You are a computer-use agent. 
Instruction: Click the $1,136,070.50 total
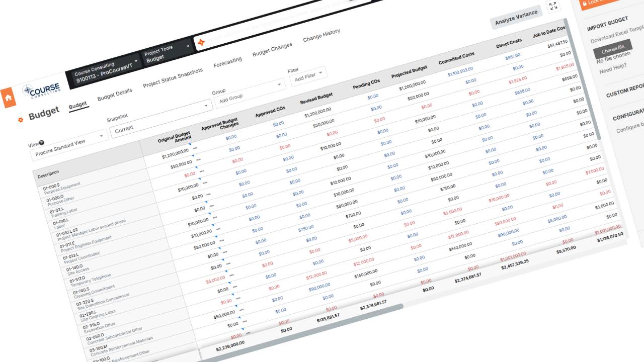610,237
